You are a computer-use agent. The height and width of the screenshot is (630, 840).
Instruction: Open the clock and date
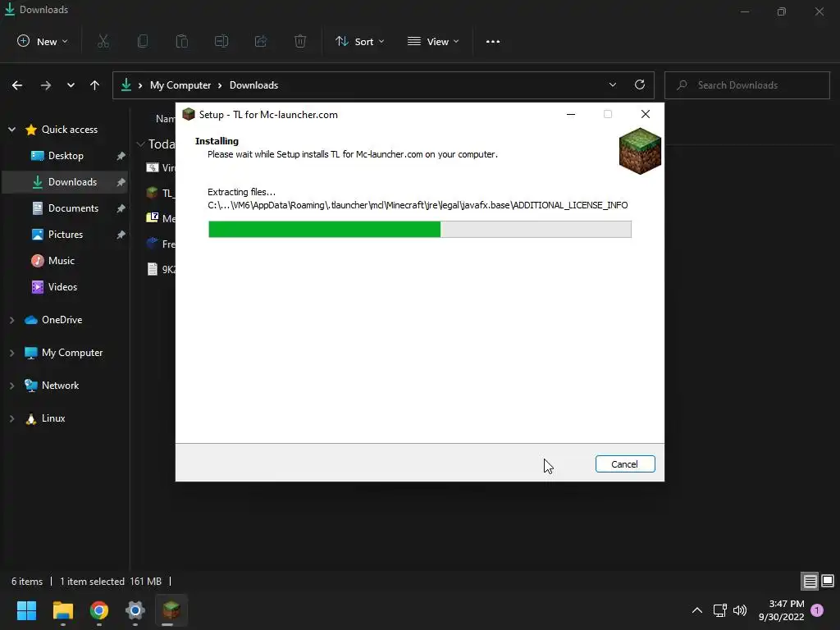click(782, 610)
